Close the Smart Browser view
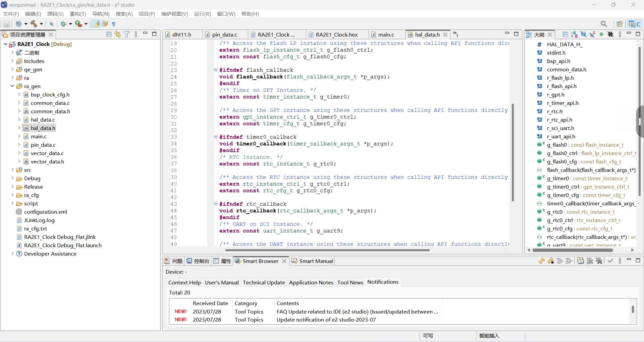The height and width of the screenshot is (342, 644). [x=284, y=261]
